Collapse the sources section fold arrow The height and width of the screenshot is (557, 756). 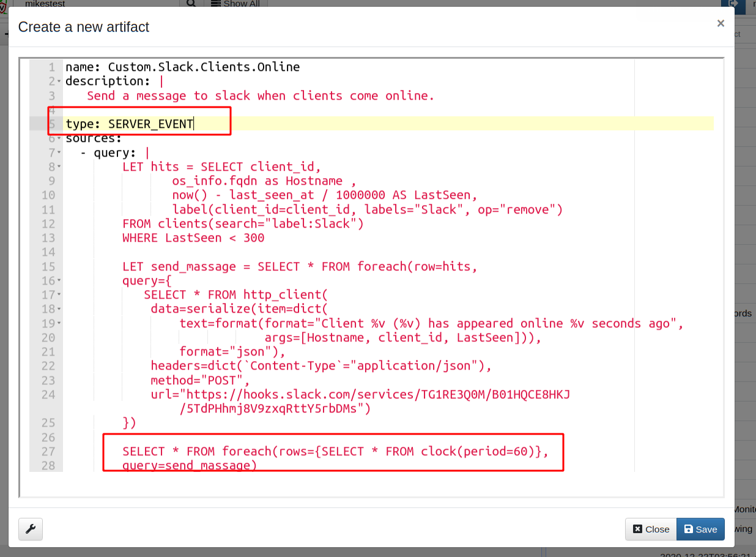[59, 138]
